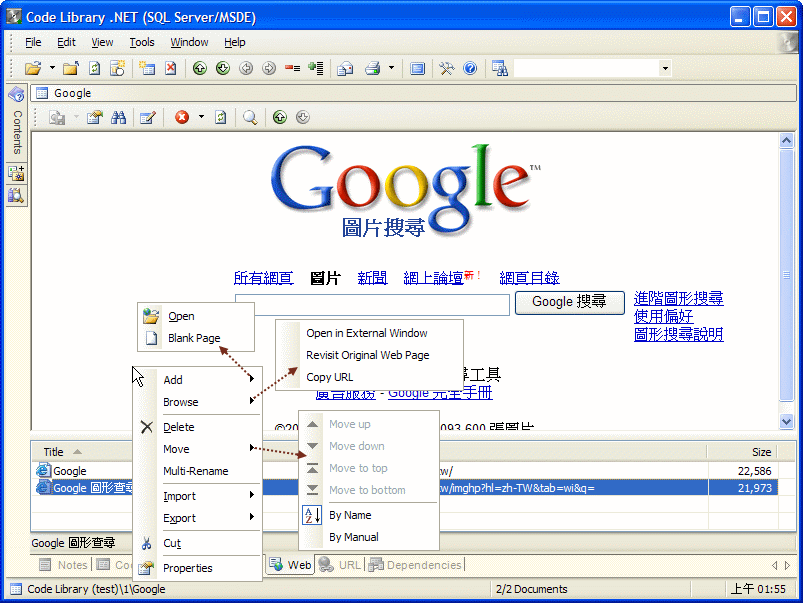
Task: Choose Delete from the context menu
Action: 198,427
